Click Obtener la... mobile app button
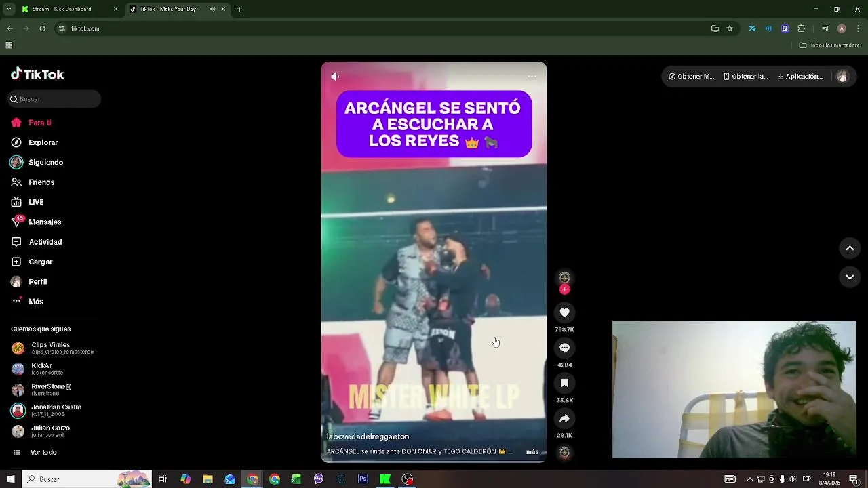 [745, 77]
